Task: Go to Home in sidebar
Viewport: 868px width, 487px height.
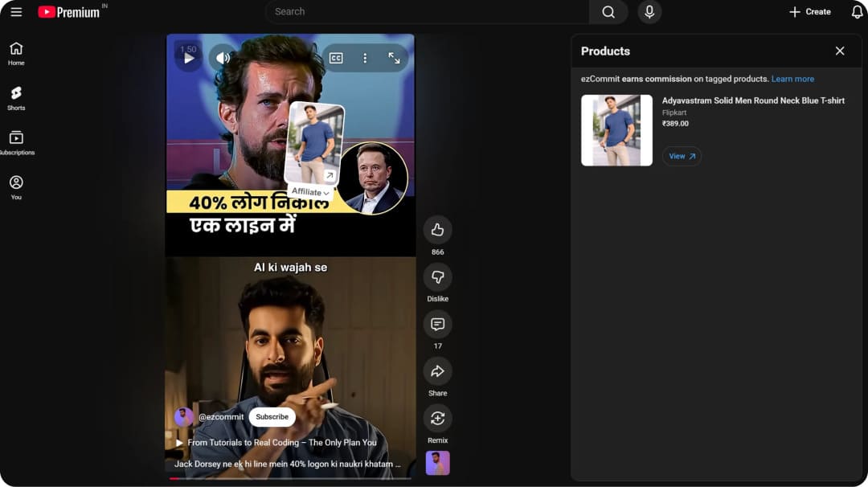Action: [x=16, y=54]
